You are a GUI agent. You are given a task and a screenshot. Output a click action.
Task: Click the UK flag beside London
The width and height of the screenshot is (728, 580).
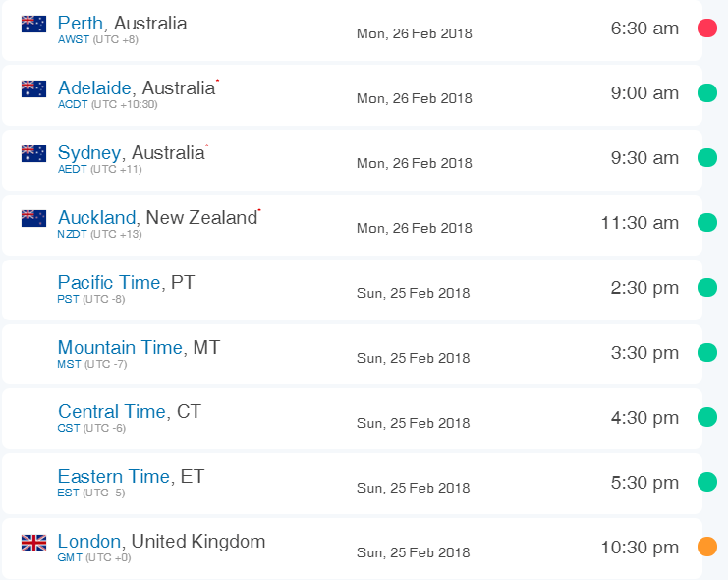33,543
